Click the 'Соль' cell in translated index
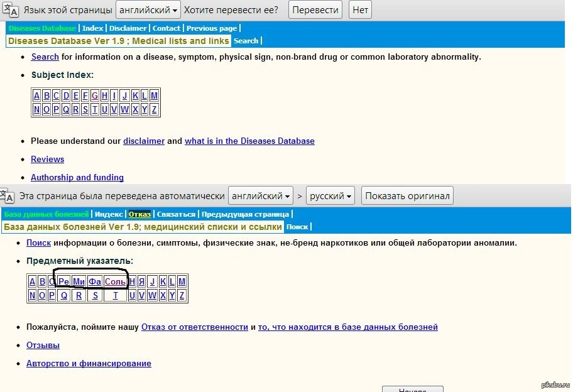This screenshot has width=573, height=392. [115, 282]
